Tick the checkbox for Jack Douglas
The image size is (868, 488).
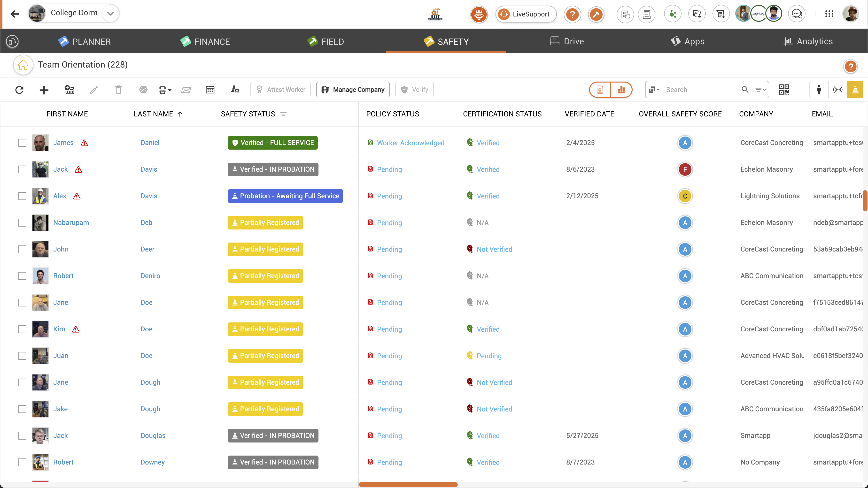[x=22, y=435]
